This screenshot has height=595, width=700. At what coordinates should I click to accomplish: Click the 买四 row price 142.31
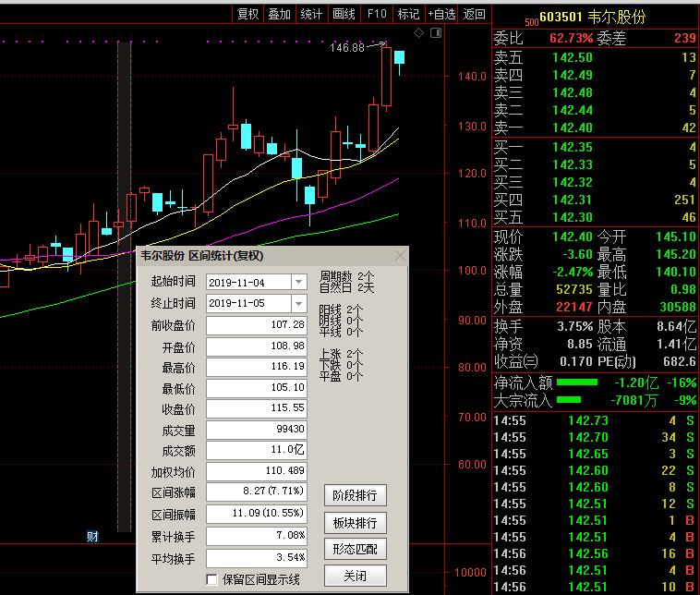pos(573,200)
